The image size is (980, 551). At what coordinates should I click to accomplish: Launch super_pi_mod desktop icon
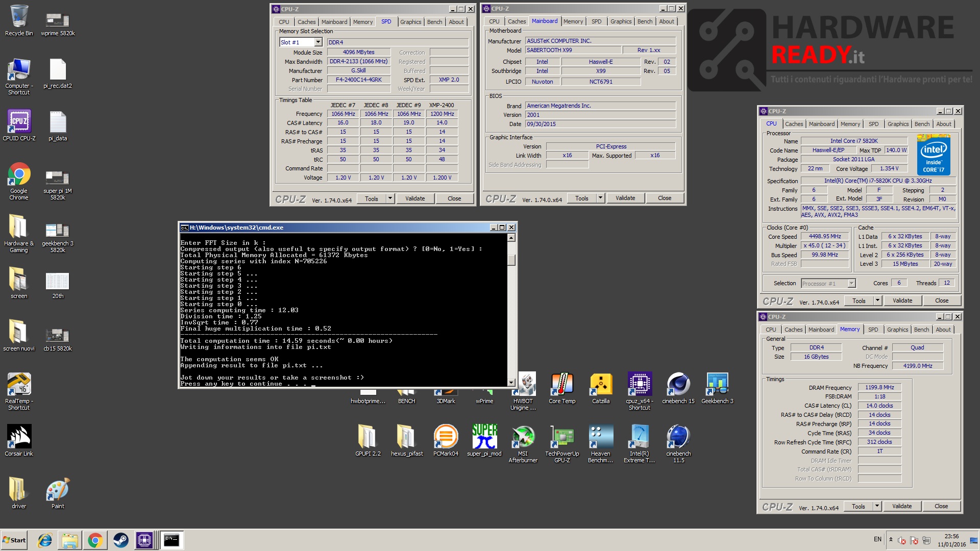coord(484,441)
